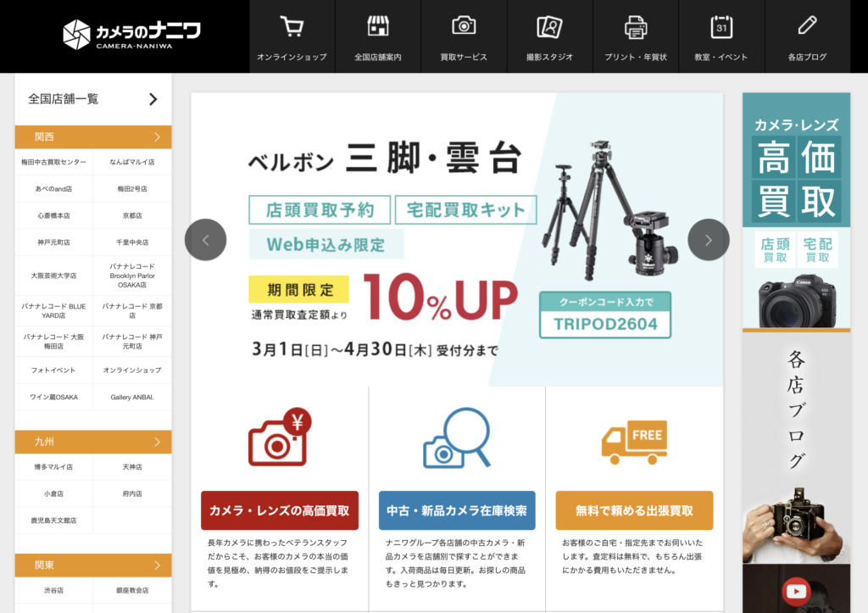Click the orange FREE truck icon
This screenshot has height=613, width=868.
[633, 443]
